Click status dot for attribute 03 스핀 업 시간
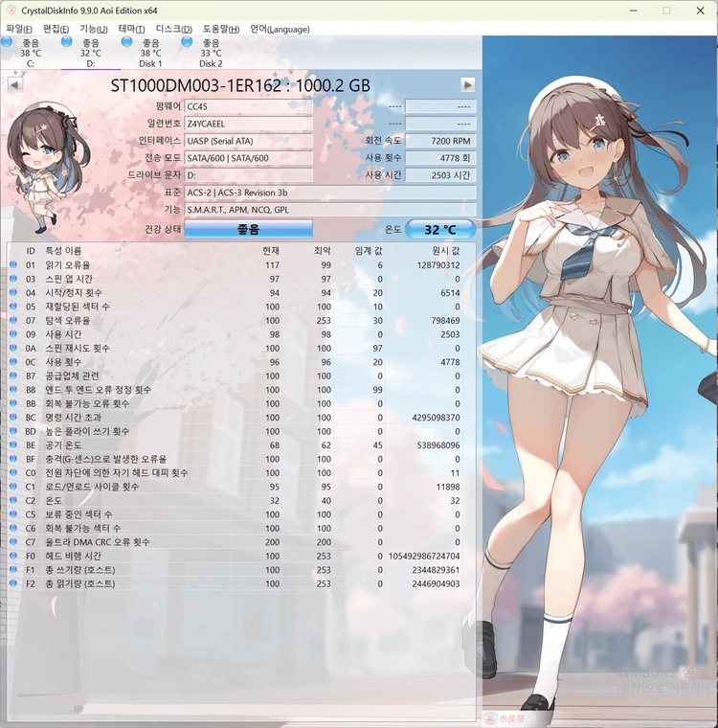The image size is (718, 728). tap(13, 279)
